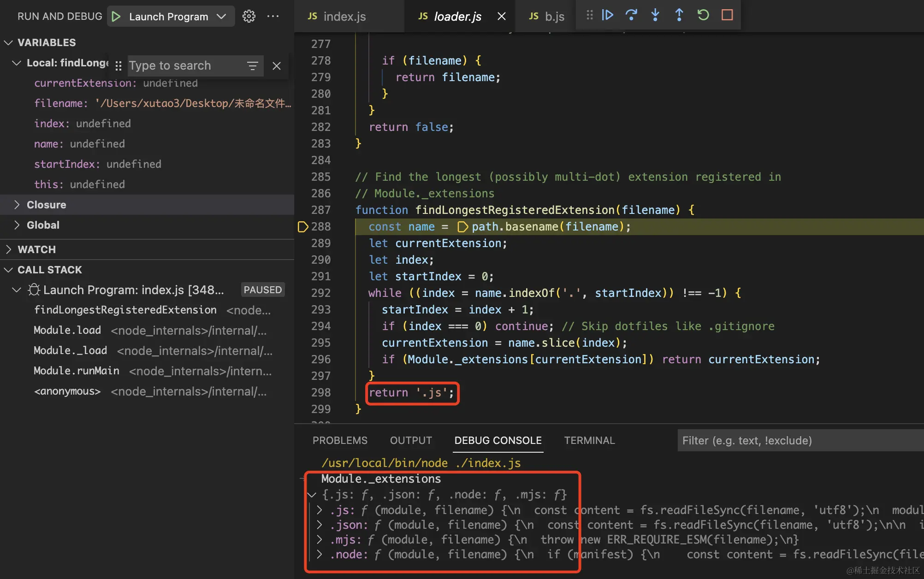Click the debug console Filter input field

click(800, 441)
